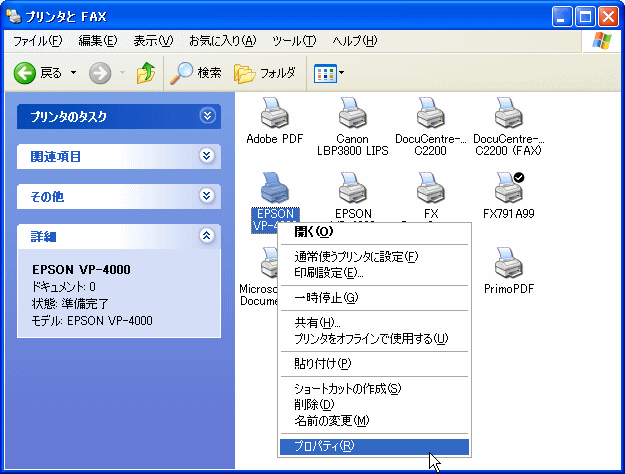The width and height of the screenshot is (625, 474).
Task: Open the 表示(V) menu
Action: (x=153, y=41)
